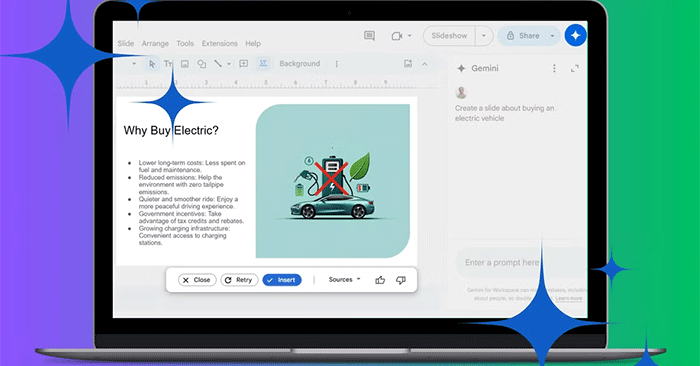Click the Add comment toolbar icon
Image resolution: width=700 pixels, height=366 pixels.
pyautogui.click(x=243, y=64)
